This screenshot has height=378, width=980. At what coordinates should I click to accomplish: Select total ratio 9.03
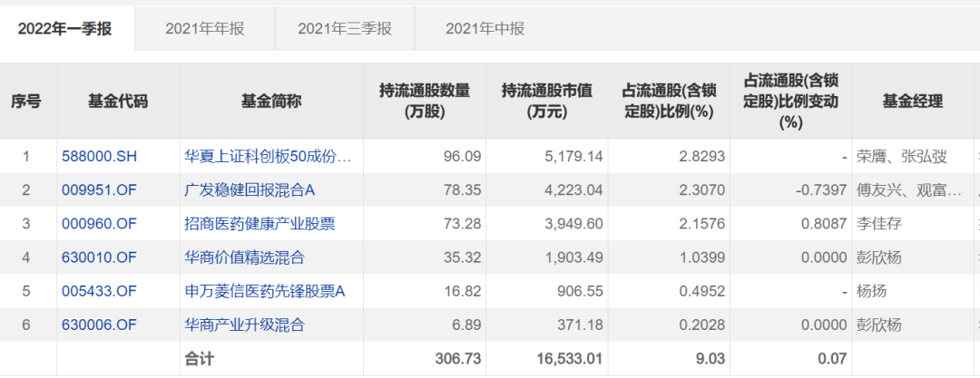[x=710, y=359]
